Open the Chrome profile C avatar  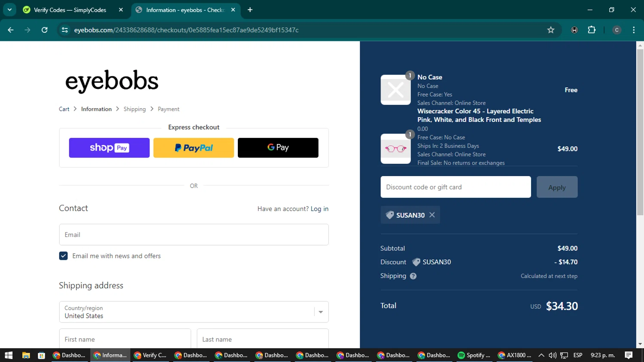pyautogui.click(x=617, y=30)
